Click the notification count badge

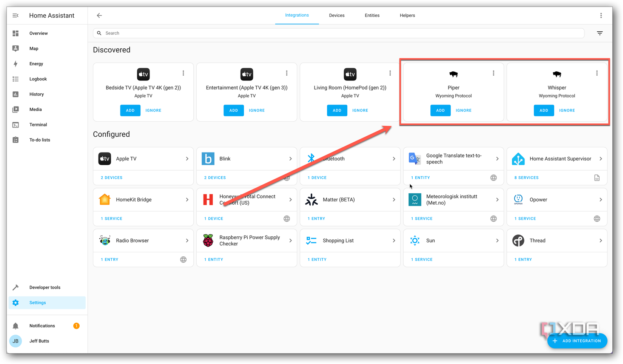click(76, 326)
